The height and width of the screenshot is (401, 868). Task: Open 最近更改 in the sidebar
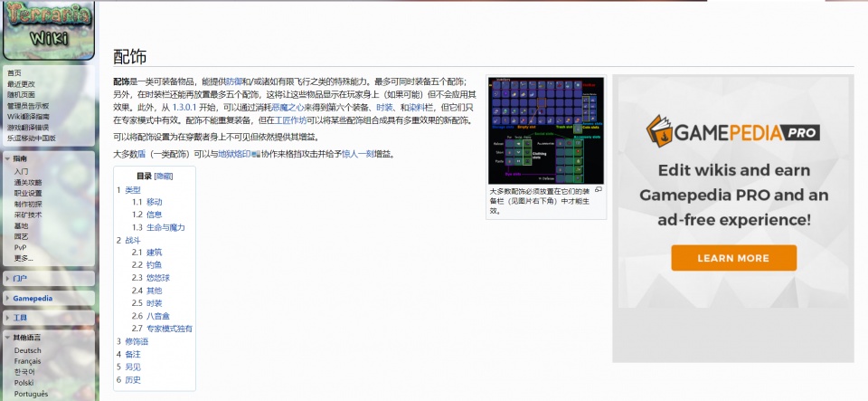[21, 84]
